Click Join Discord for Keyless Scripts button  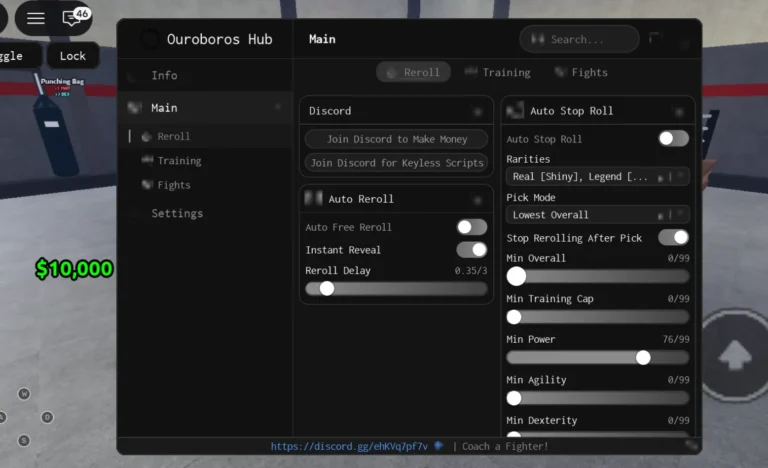point(396,163)
